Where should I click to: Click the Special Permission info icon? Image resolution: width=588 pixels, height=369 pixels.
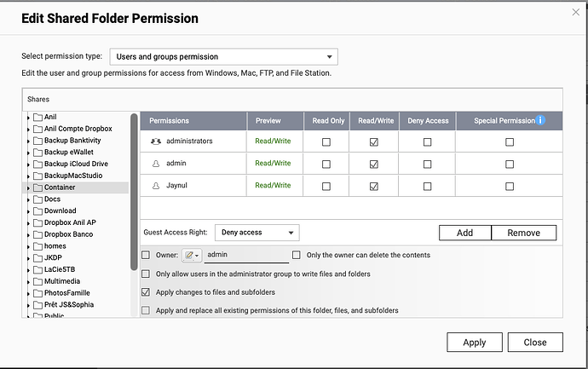pos(540,120)
